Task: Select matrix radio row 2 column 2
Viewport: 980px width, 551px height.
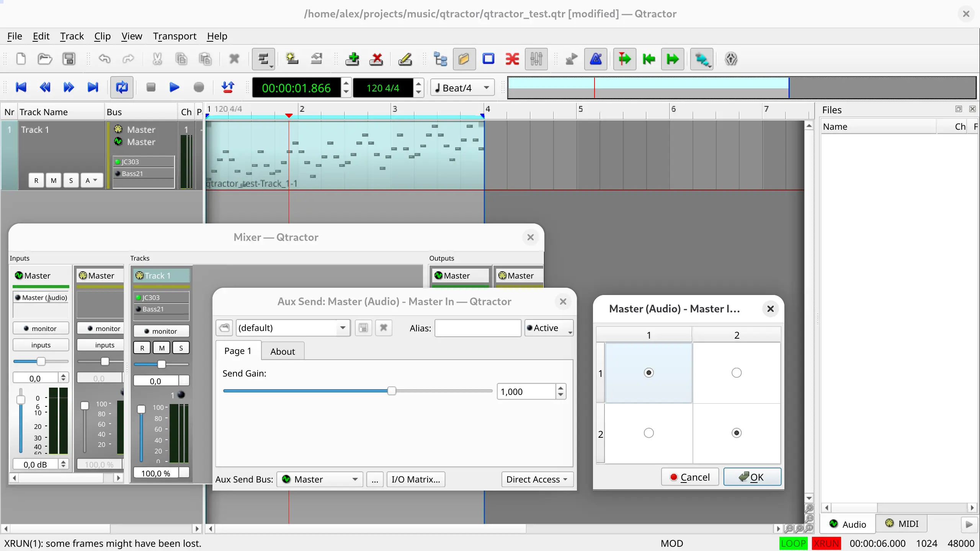Action: point(737,433)
